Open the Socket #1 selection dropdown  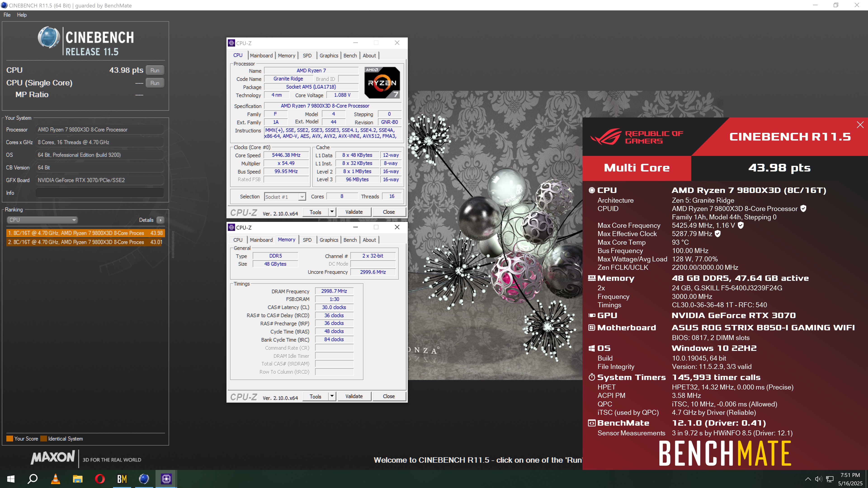[x=285, y=197]
